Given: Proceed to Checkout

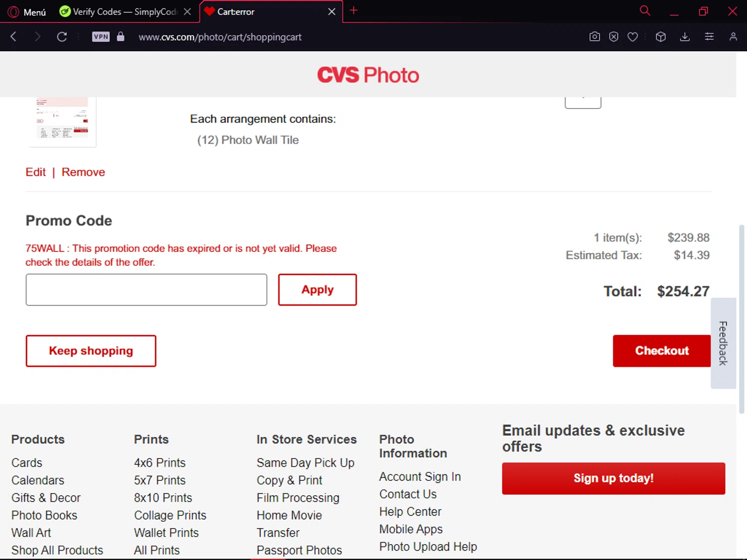Looking at the screenshot, I should click(661, 351).
